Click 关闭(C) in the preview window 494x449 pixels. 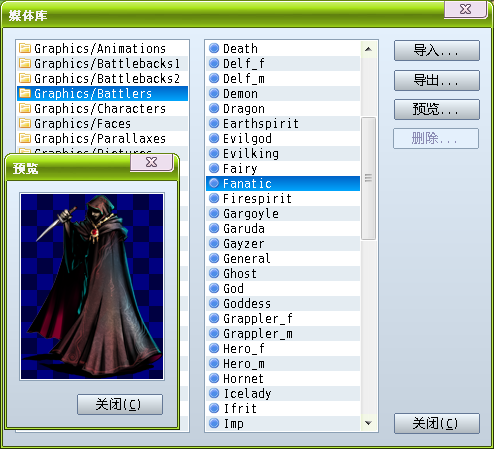pyautogui.click(x=120, y=405)
